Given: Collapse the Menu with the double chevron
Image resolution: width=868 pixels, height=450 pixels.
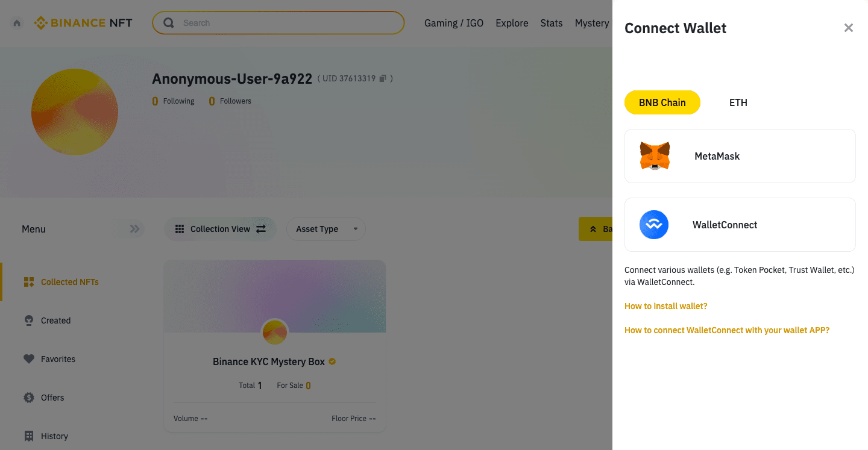Looking at the screenshot, I should (x=134, y=229).
